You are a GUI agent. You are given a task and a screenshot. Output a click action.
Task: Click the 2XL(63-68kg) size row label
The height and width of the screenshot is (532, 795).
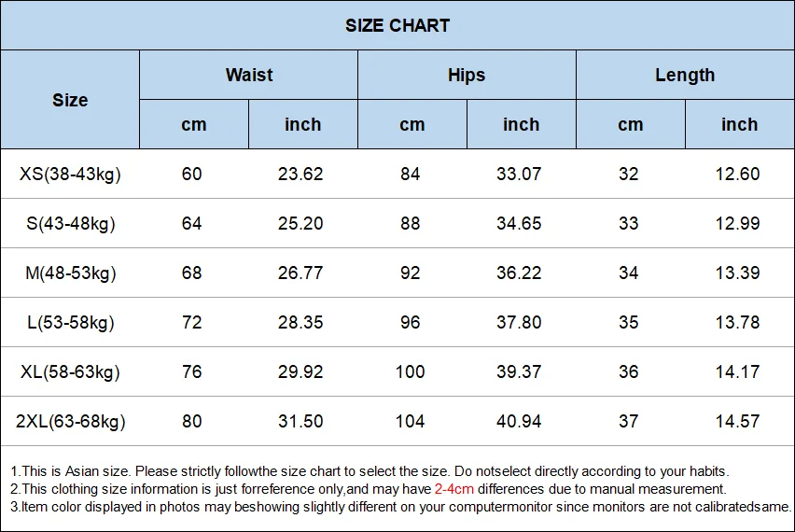71,421
